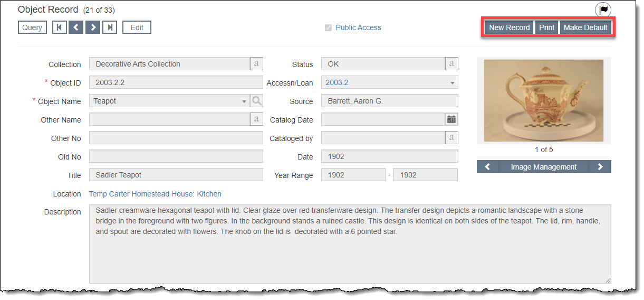Show the next image in Image Management
644x300 pixels.
(x=600, y=167)
